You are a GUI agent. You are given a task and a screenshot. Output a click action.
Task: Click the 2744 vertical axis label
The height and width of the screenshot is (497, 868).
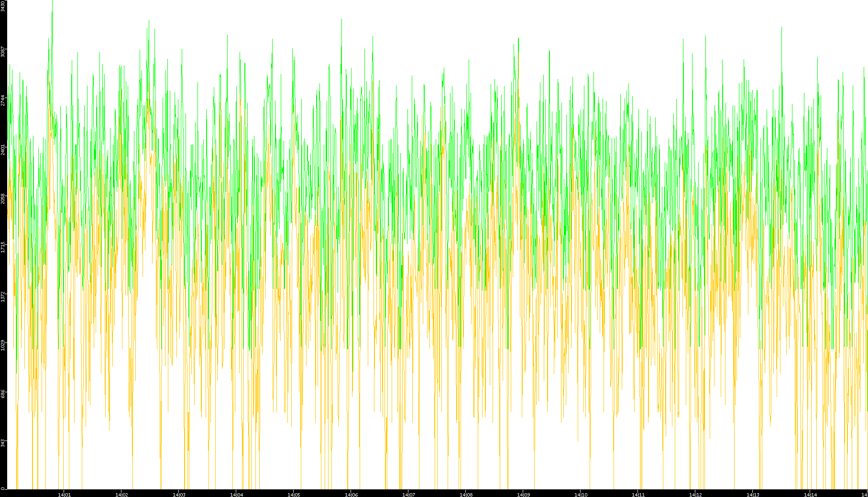[x=3, y=100]
